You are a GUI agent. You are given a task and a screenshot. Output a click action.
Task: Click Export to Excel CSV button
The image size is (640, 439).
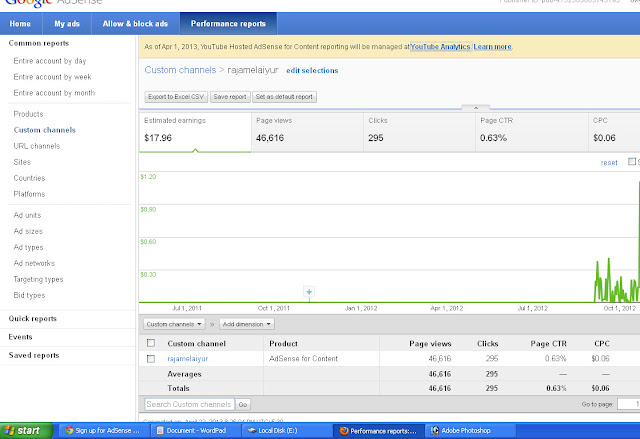tap(176, 97)
